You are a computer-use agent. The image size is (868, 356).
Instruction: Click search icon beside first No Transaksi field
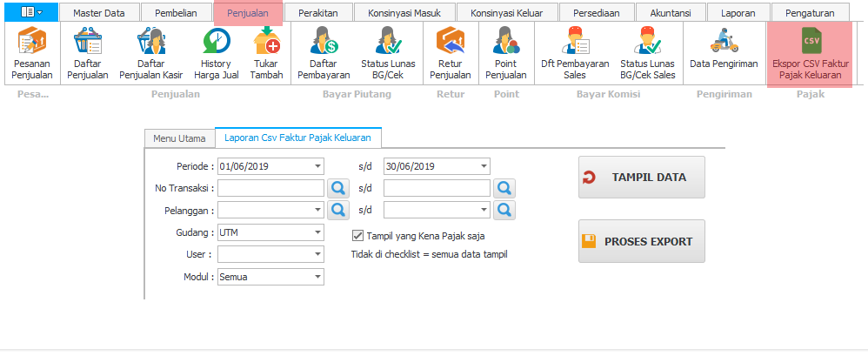click(x=337, y=188)
